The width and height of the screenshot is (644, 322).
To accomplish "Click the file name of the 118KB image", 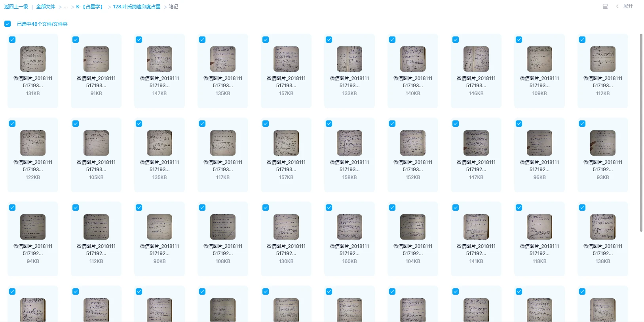I will pos(540,250).
